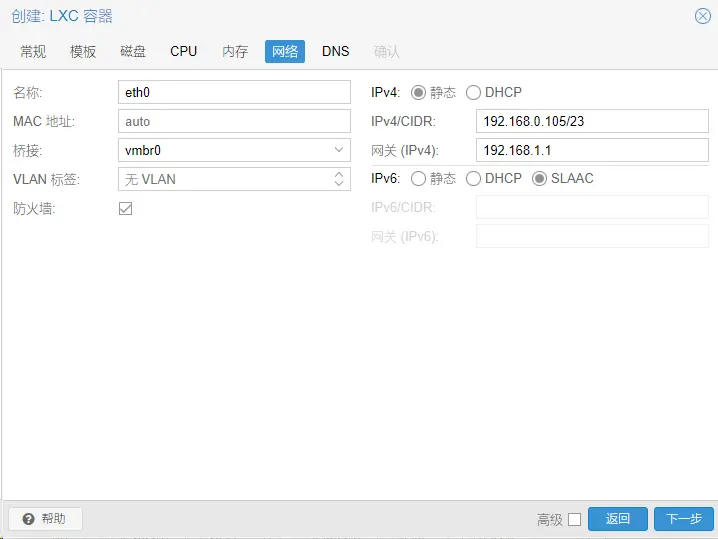Open the CPU tab
Screen dimensions: 718x539
point(184,51)
